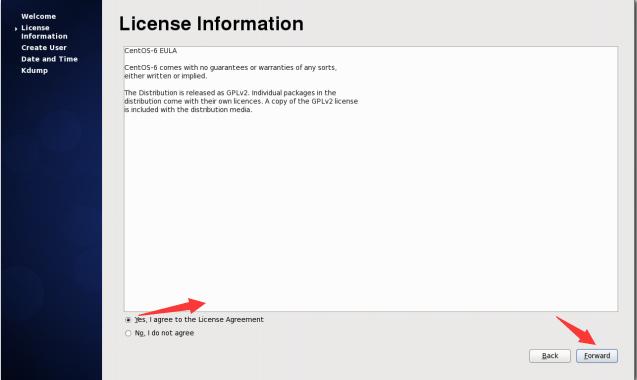Open Date and Time step in the sidebar
The height and width of the screenshot is (380, 637).
click(49, 59)
